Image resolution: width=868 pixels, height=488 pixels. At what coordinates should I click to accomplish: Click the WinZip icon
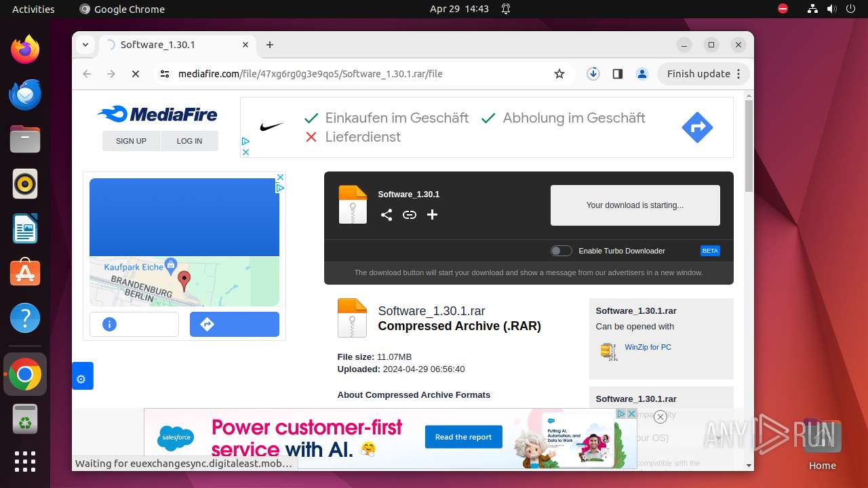(608, 351)
